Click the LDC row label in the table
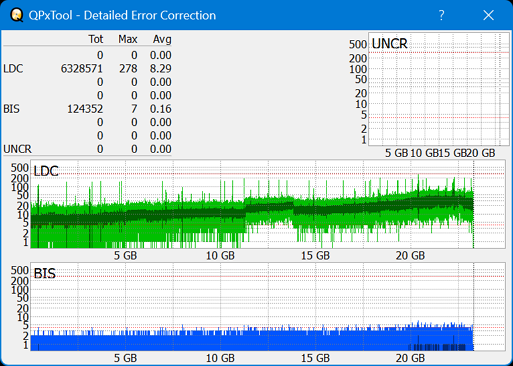Viewport: 513px width, 366px height. 13,69
